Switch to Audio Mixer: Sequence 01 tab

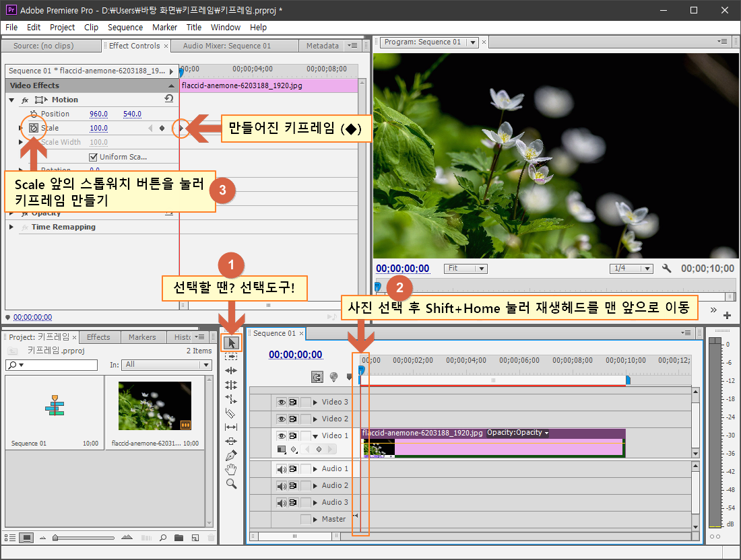pyautogui.click(x=227, y=46)
